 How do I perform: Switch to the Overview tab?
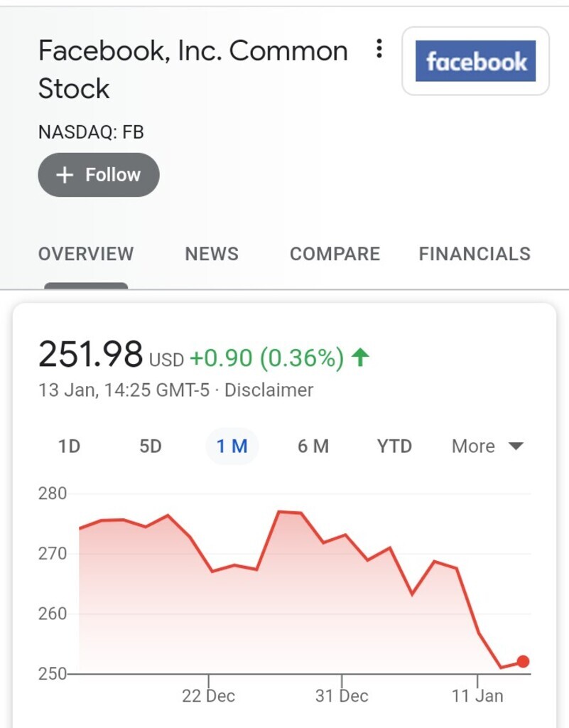pyautogui.click(x=86, y=254)
